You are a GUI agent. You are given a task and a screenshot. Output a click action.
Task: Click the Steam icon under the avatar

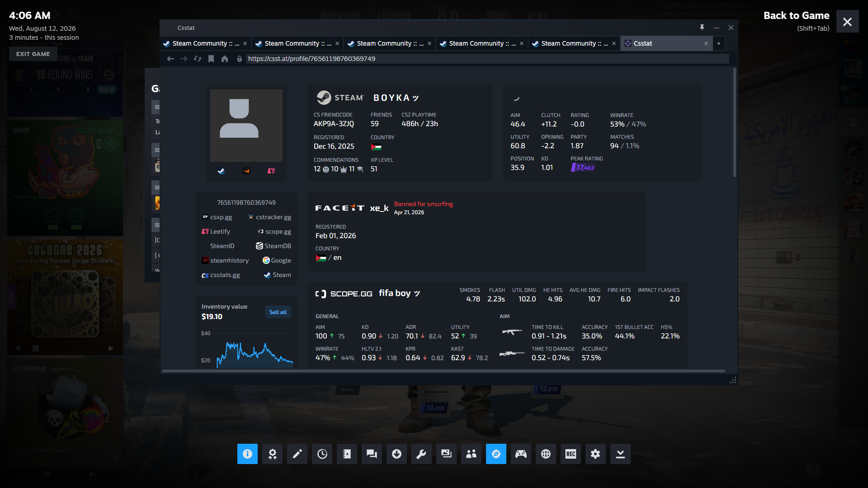click(x=222, y=171)
